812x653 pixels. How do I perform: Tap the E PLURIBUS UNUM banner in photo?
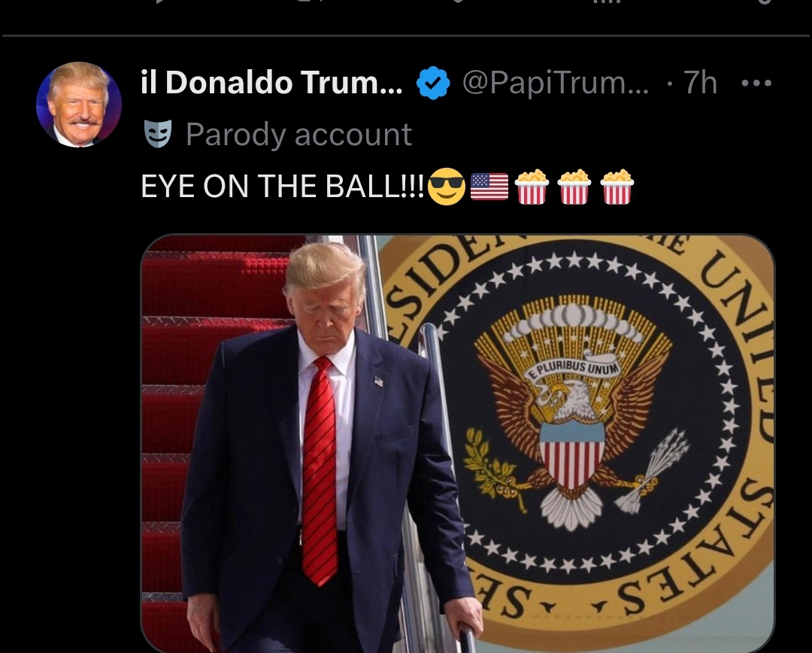point(573,368)
